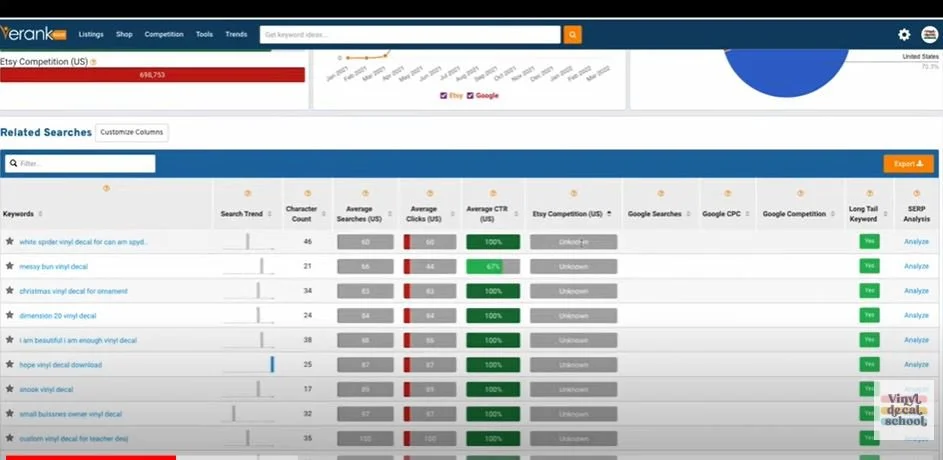This screenshot has height=460, width=943.
Task: Star 'small buissnes owner vinyl decal' keyword
Action: point(10,414)
